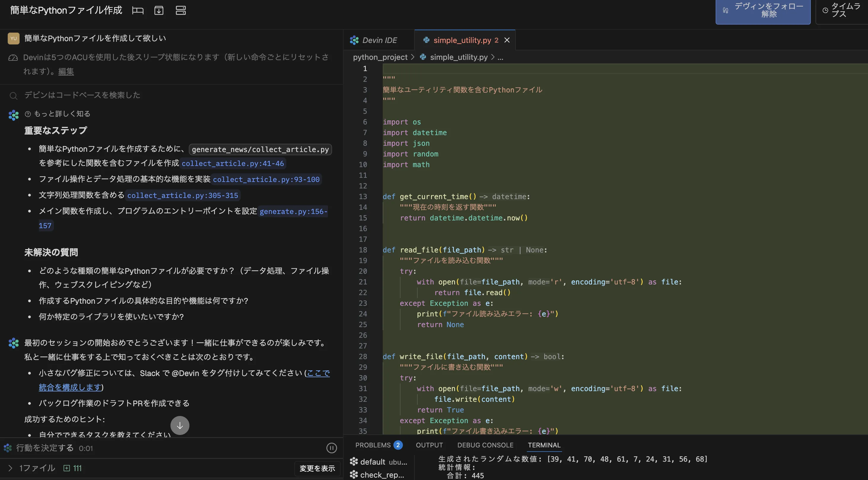Click the def write_file(file_path, content) line

[x=473, y=357]
